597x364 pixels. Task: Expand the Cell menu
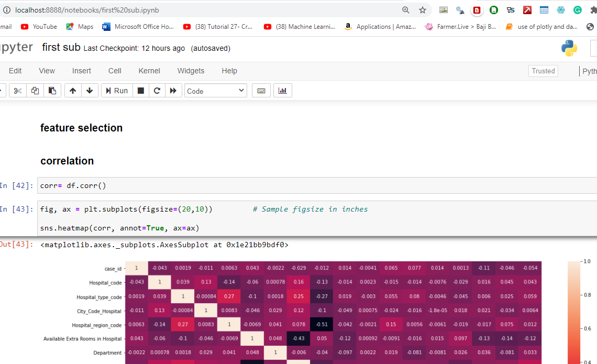[115, 71]
